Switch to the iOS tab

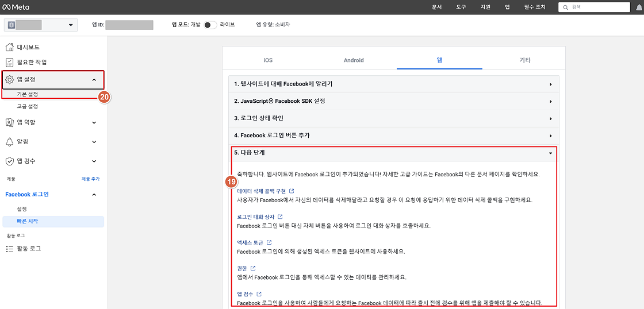click(268, 60)
